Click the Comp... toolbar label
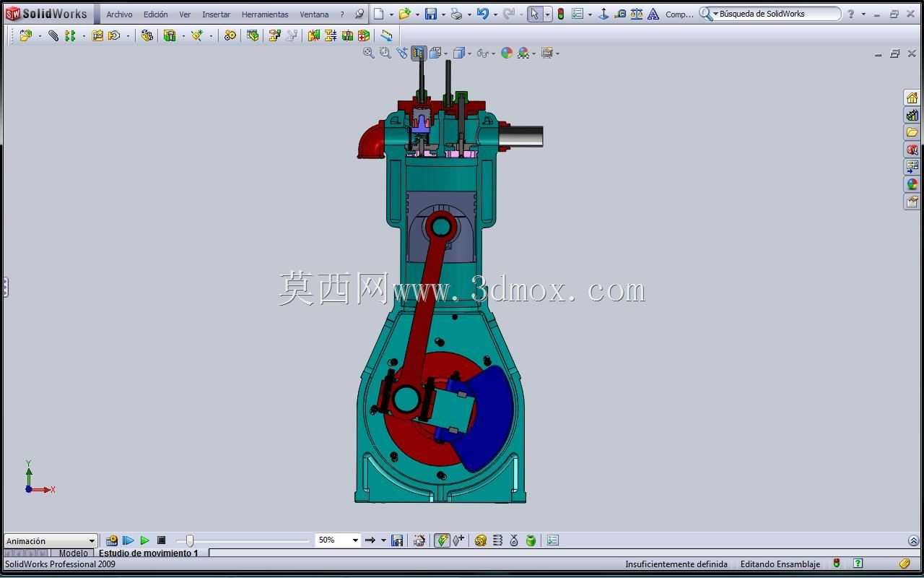The height and width of the screenshot is (578, 924). [x=679, y=14]
